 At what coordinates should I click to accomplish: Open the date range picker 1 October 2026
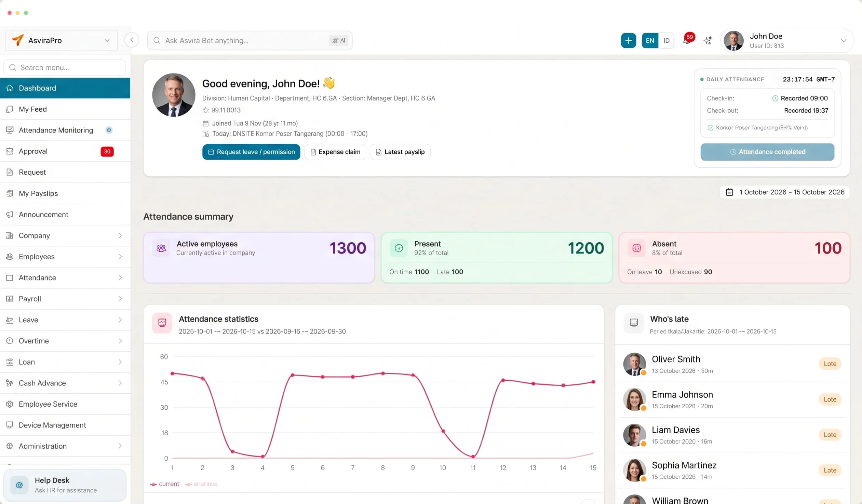click(x=785, y=192)
